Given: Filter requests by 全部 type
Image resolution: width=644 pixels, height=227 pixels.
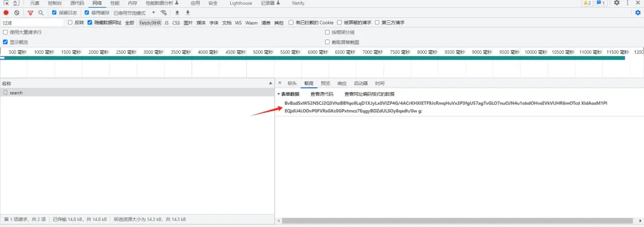Looking at the screenshot, I should (x=129, y=23).
